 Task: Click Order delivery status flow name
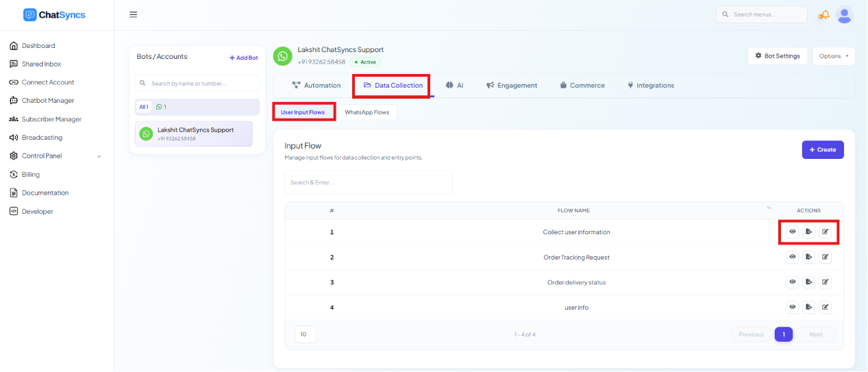pyautogui.click(x=576, y=282)
